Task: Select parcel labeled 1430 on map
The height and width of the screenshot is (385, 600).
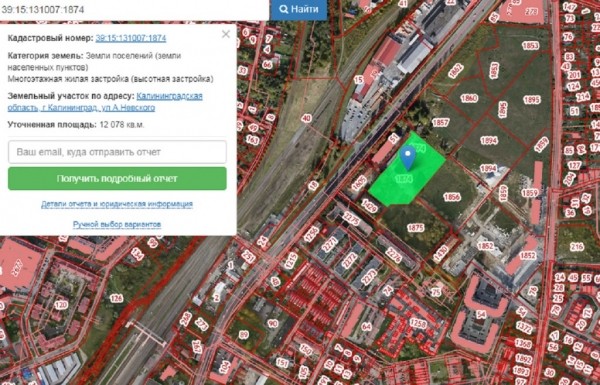Action: tap(440, 254)
